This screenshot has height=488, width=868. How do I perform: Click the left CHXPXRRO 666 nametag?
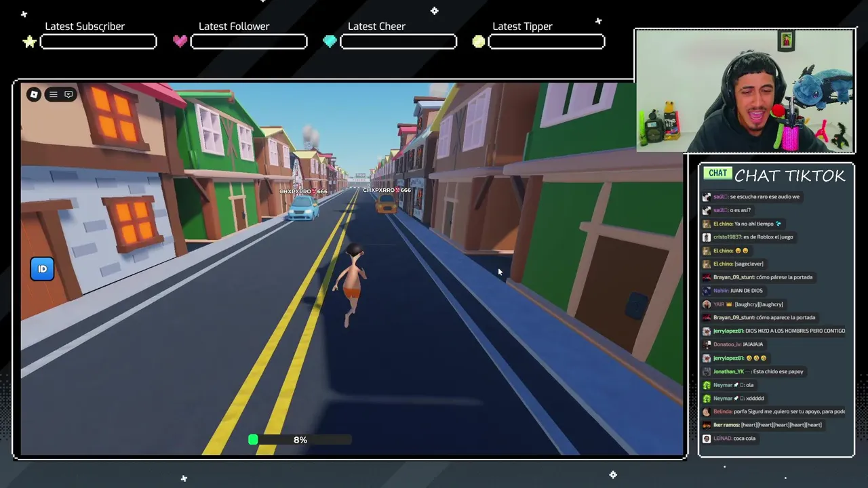click(x=303, y=192)
